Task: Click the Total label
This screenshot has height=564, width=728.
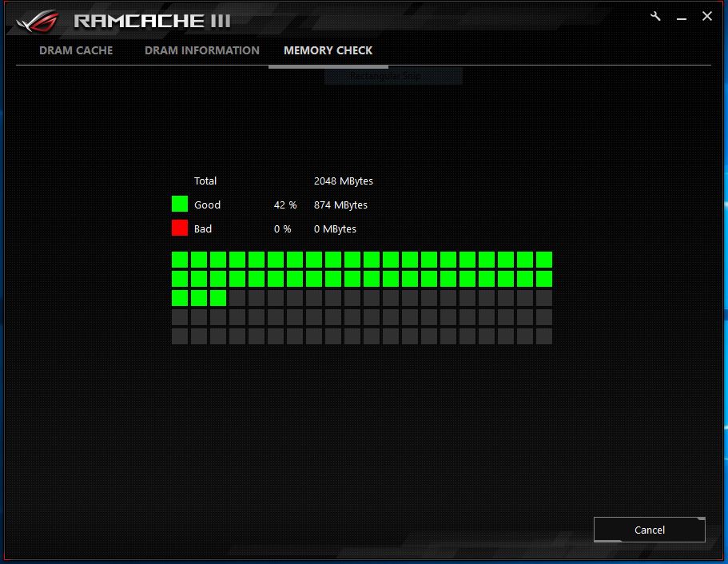Action: 205,181
